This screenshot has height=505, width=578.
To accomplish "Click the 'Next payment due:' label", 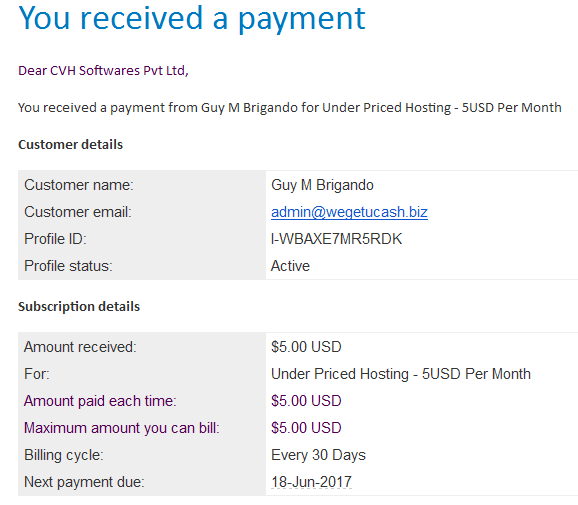I will tap(84, 482).
